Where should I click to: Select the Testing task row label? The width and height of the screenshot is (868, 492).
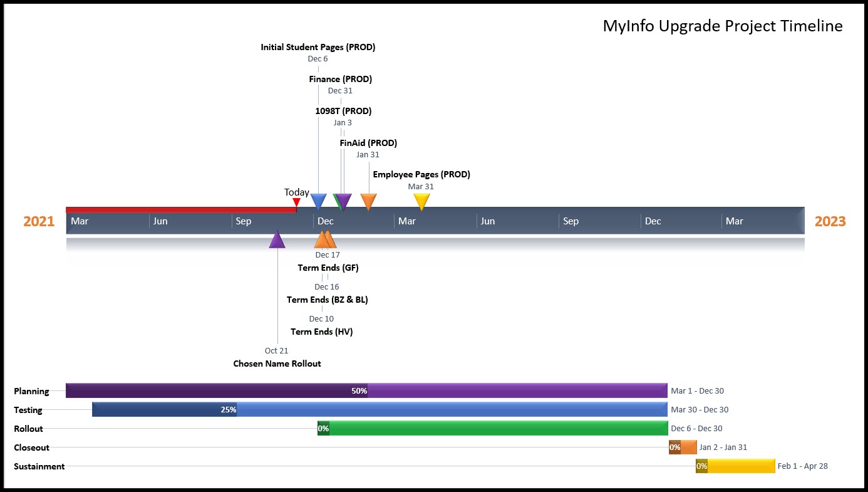coord(28,410)
